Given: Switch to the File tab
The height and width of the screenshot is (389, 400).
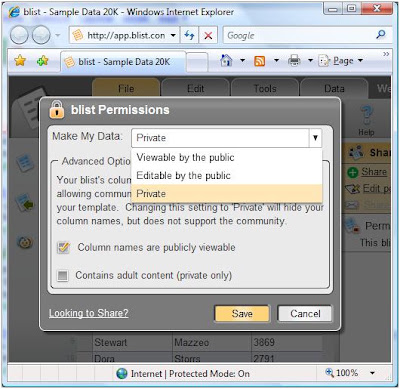Looking at the screenshot, I should click(x=126, y=88).
